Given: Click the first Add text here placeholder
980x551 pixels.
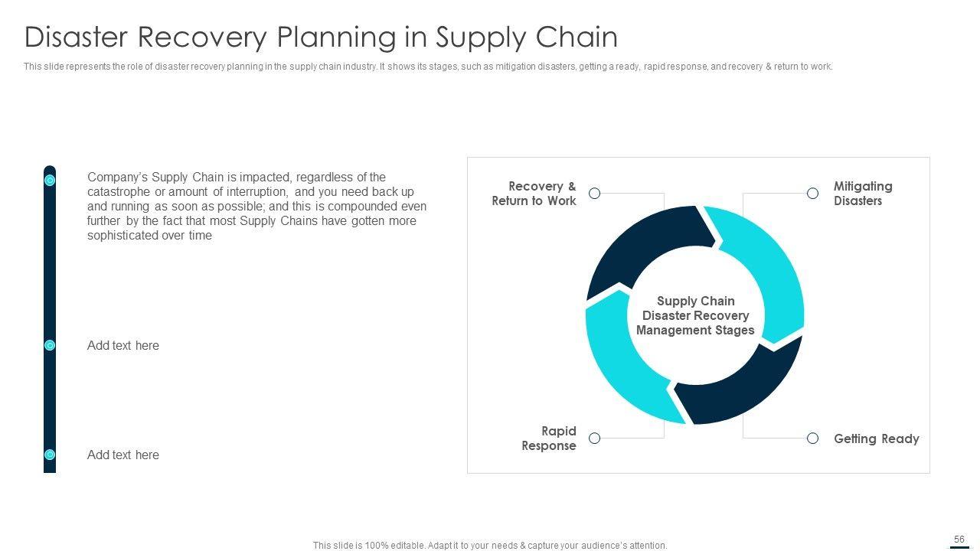Looking at the screenshot, I should (123, 346).
